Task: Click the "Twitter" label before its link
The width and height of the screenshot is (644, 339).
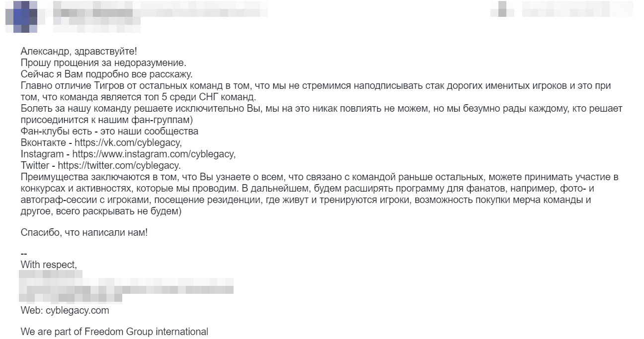Action: pyautogui.click(x=35, y=165)
